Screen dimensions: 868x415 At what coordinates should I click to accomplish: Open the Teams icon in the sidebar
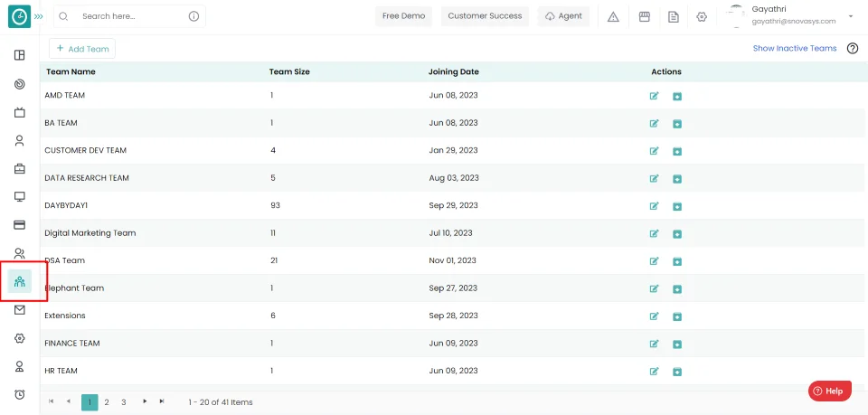point(20,281)
